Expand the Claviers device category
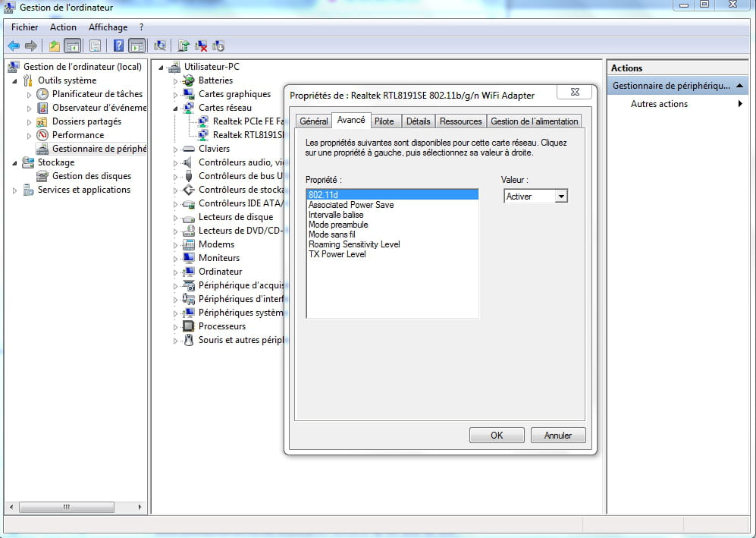This screenshot has height=538, width=756. [x=175, y=149]
